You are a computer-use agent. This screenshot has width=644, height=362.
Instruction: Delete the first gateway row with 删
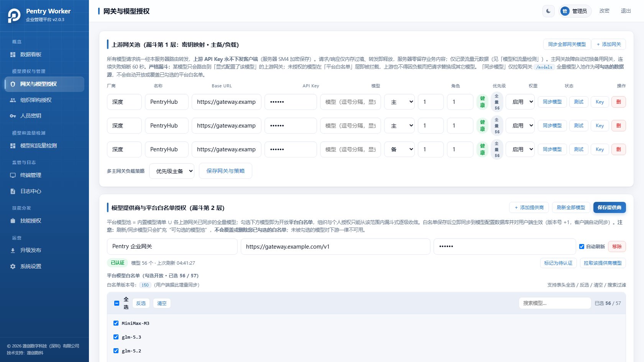pyautogui.click(x=619, y=102)
